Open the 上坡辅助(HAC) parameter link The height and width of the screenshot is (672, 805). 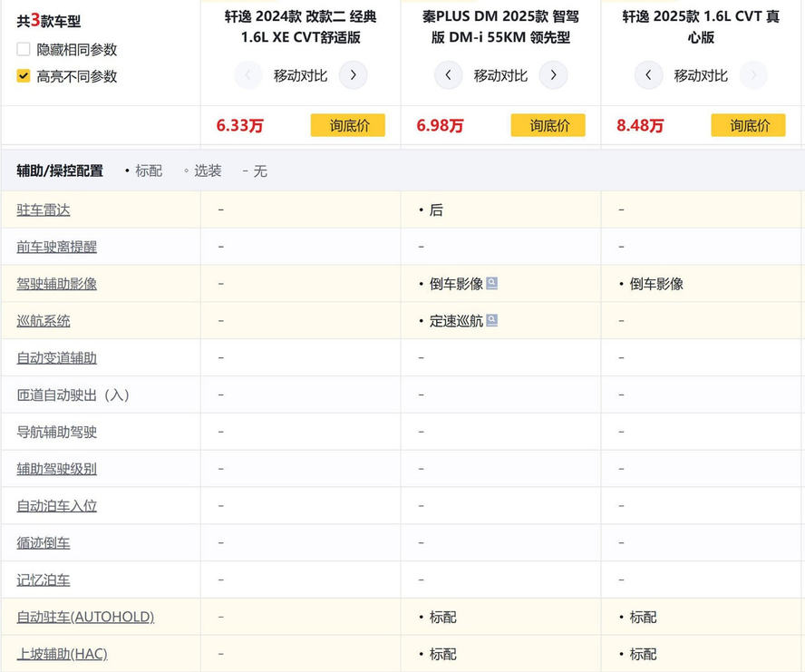coord(63,654)
